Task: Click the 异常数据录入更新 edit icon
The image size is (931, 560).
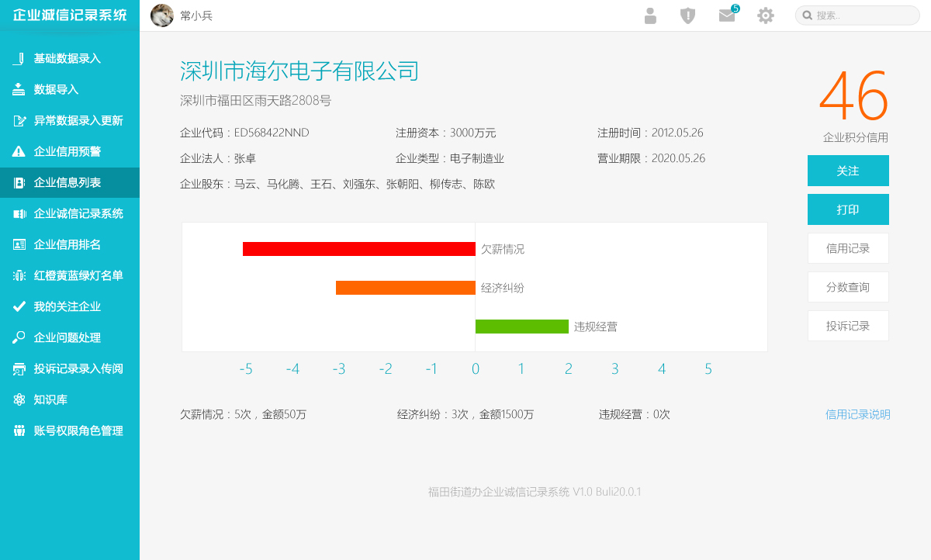Action: [x=19, y=120]
